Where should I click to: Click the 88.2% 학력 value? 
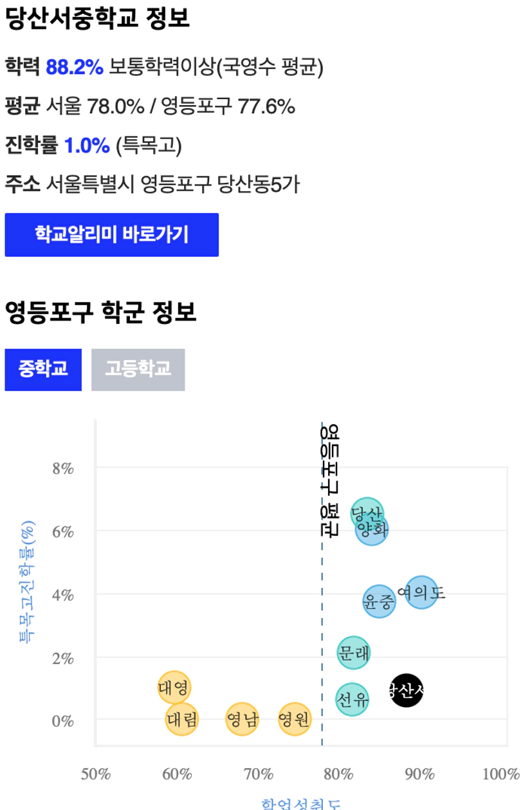point(75,66)
